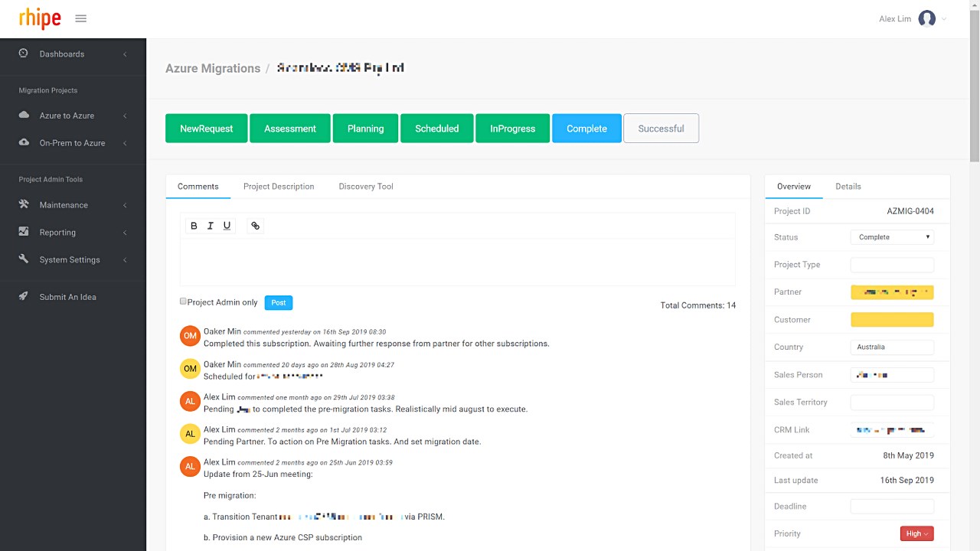This screenshot has height=551, width=980.
Task: Expand the Azure to Azure submenu chevron
Action: pyautogui.click(x=125, y=116)
